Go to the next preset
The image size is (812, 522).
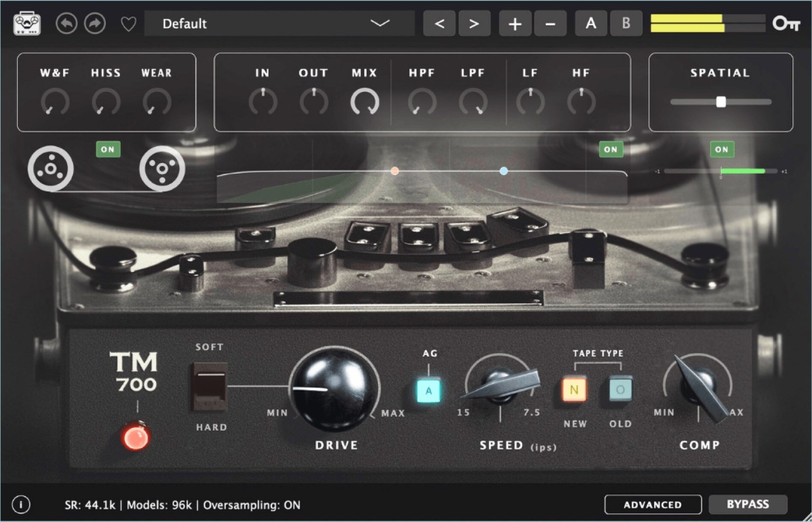point(474,24)
